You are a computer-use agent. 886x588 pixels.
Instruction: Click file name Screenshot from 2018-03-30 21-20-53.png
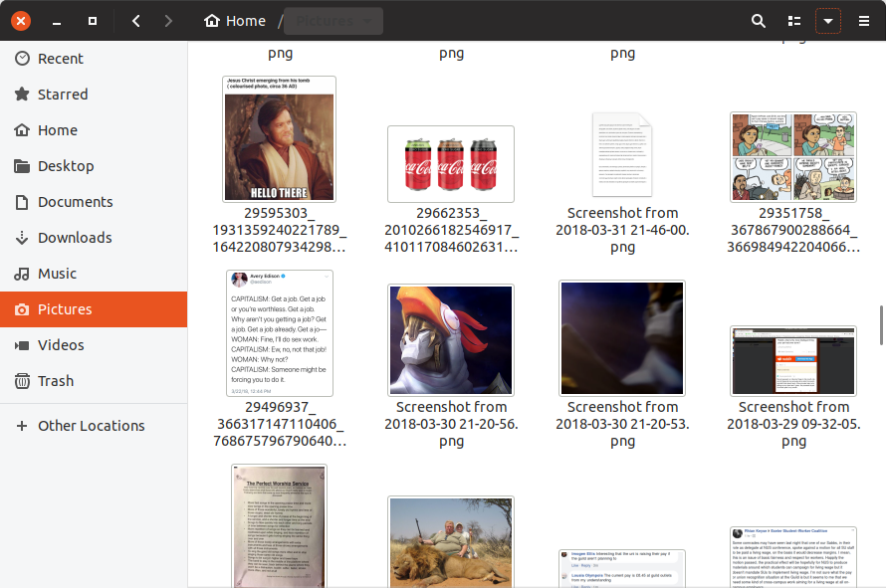[622, 424]
